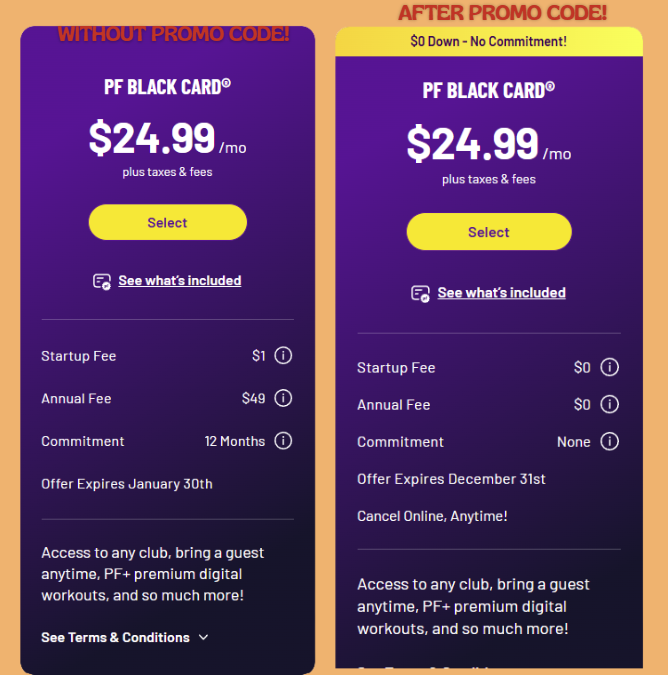The width and height of the screenshot is (668, 675).
Task: Click the yellow "$0 Down - No Commitment!" banner
Action: pyautogui.click(x=488, y=41)
